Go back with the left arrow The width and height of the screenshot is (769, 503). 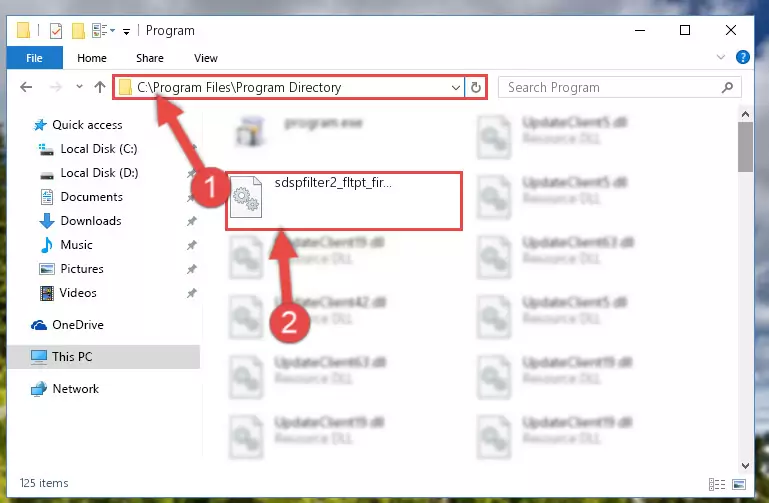26,87
